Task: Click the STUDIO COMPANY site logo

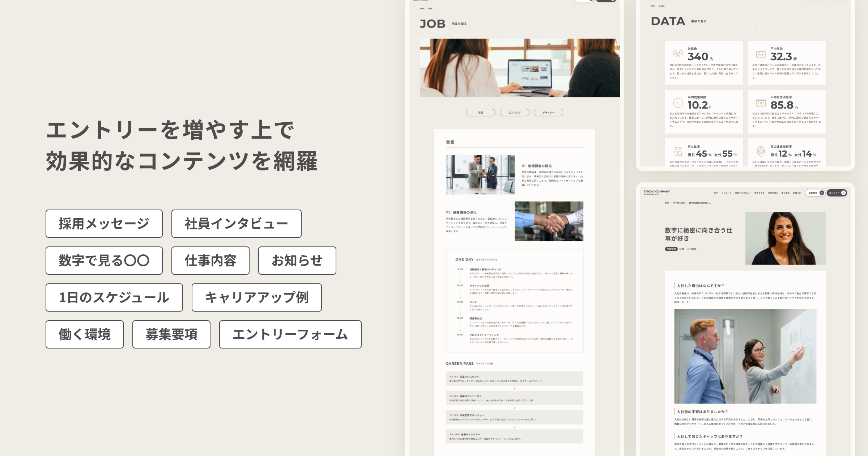Action: [656, 192]
